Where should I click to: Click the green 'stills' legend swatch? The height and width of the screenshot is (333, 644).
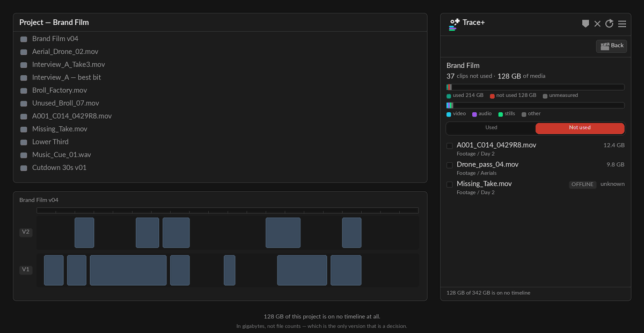click(501, 114)
